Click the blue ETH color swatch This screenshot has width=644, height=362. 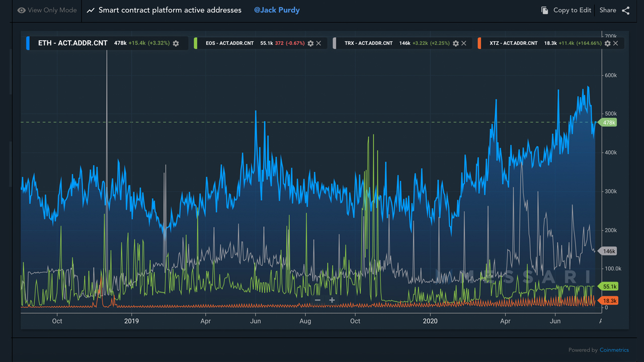tap(27, 43)
